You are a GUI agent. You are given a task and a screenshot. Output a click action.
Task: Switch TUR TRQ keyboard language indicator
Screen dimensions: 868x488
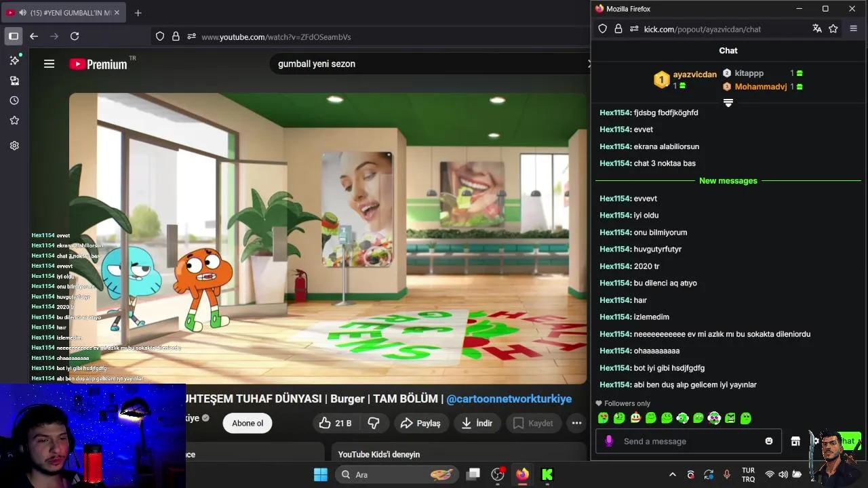click(749, 474)
